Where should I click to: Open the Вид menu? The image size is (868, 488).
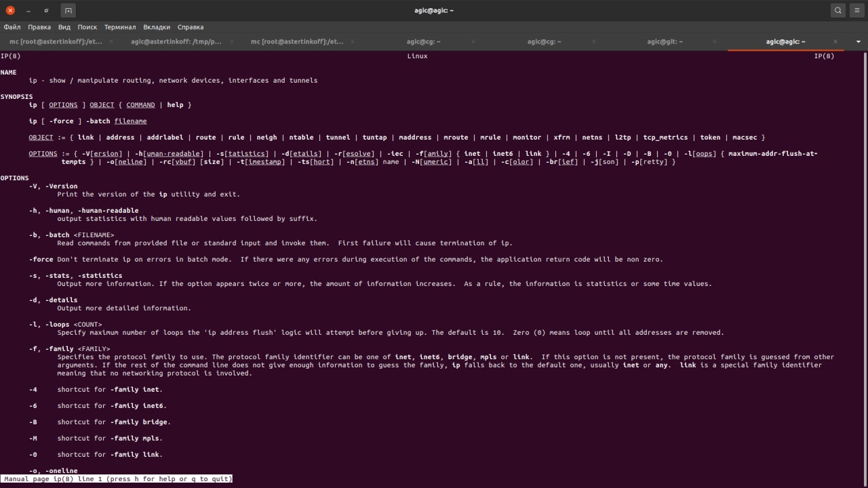(x=64, y=27)
